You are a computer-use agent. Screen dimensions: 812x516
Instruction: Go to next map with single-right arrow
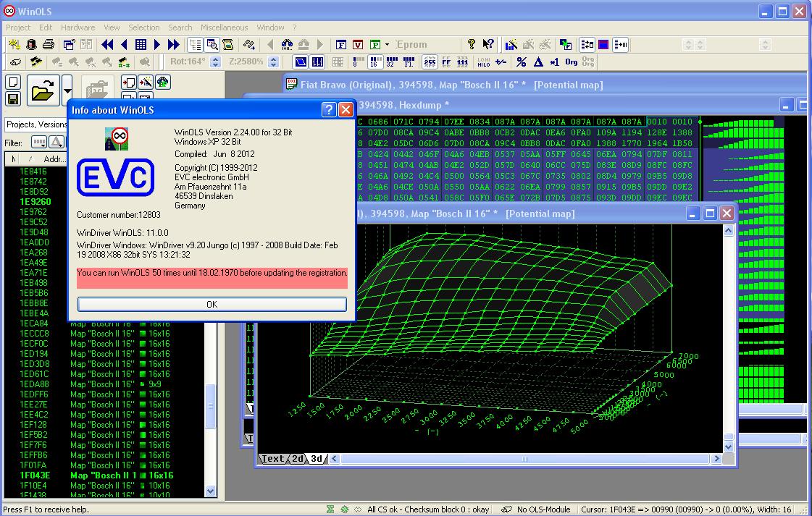157,45
